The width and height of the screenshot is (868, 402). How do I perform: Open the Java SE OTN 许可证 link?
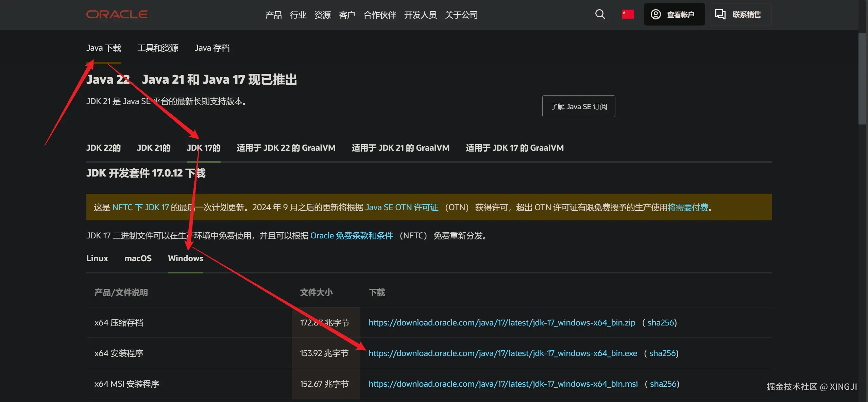coord(402,207)
